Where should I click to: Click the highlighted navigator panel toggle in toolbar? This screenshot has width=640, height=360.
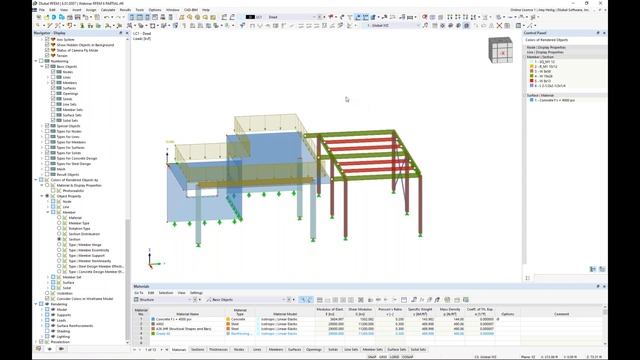coord(132,17)
